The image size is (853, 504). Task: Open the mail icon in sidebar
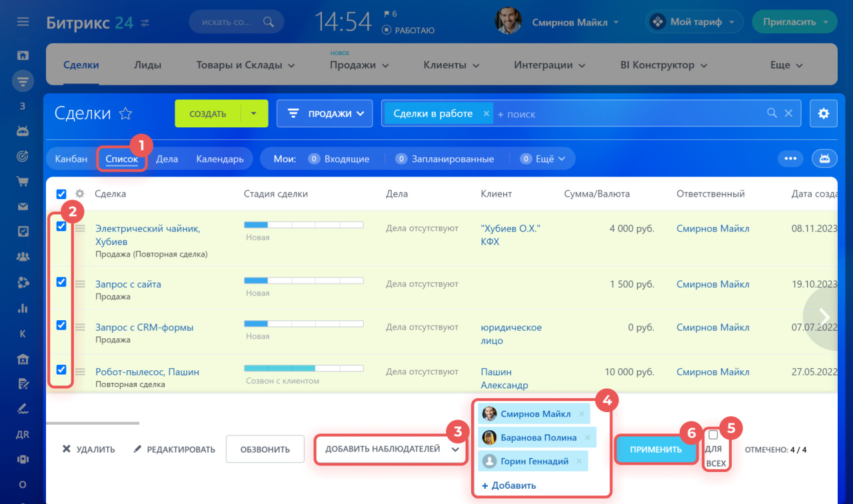click(x=23, y=206)
